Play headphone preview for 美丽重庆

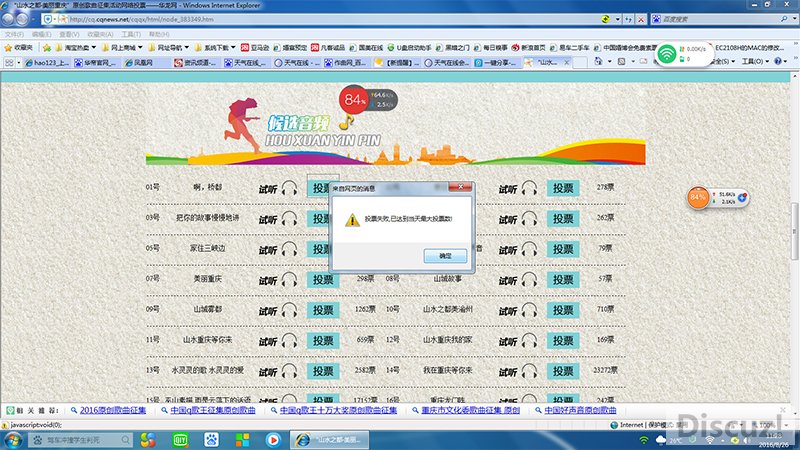[x=289, y=280]
